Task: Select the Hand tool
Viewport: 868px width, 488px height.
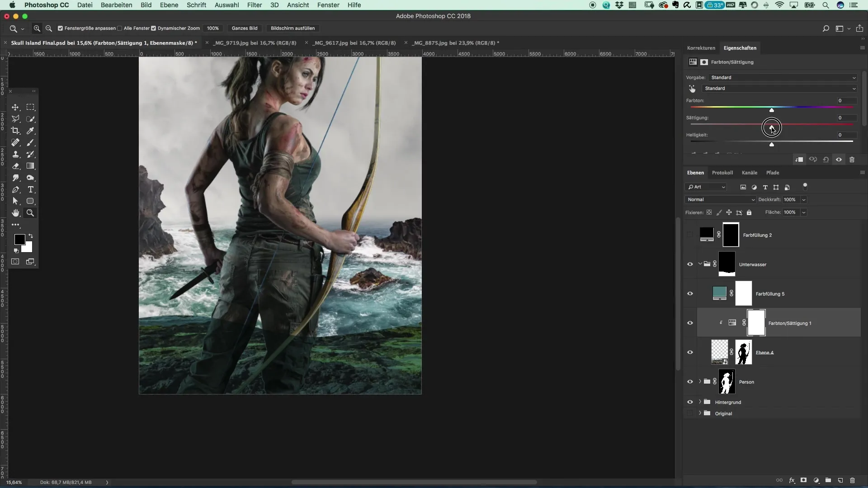Action: click(15, 213)
